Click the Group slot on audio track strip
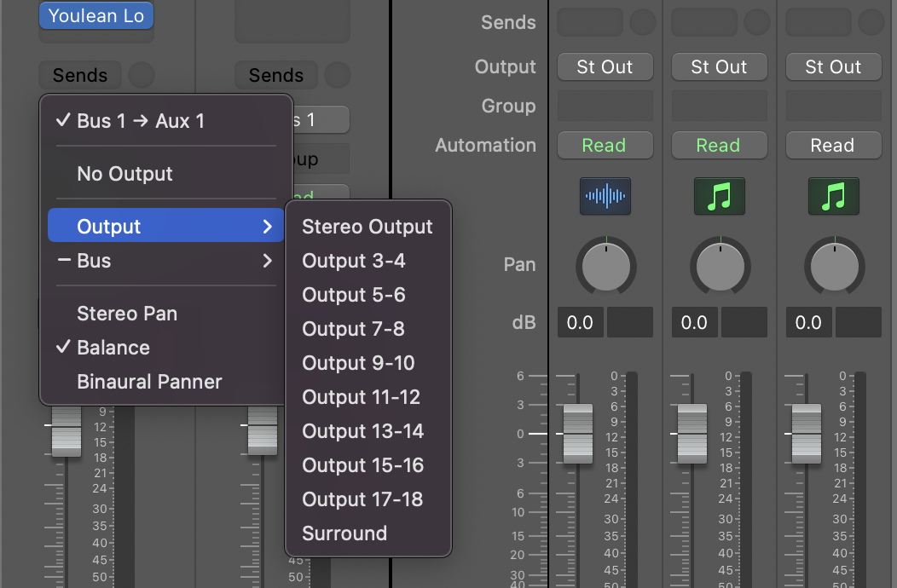The image size is (897, 588). tap(605, 106)
